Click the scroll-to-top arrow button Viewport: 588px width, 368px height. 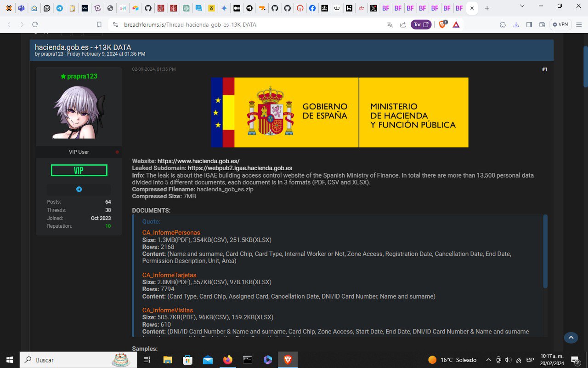pyautogui.click(x=571, y=338)
